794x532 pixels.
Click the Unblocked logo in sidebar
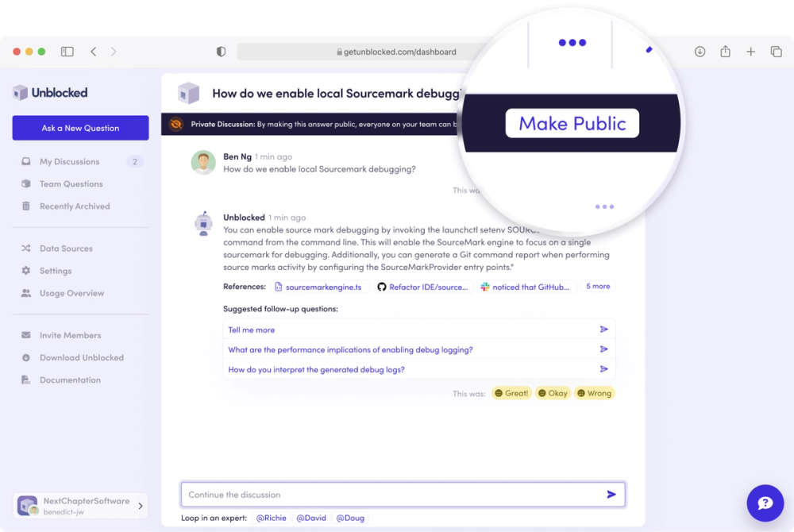click(x=49, y=93)
